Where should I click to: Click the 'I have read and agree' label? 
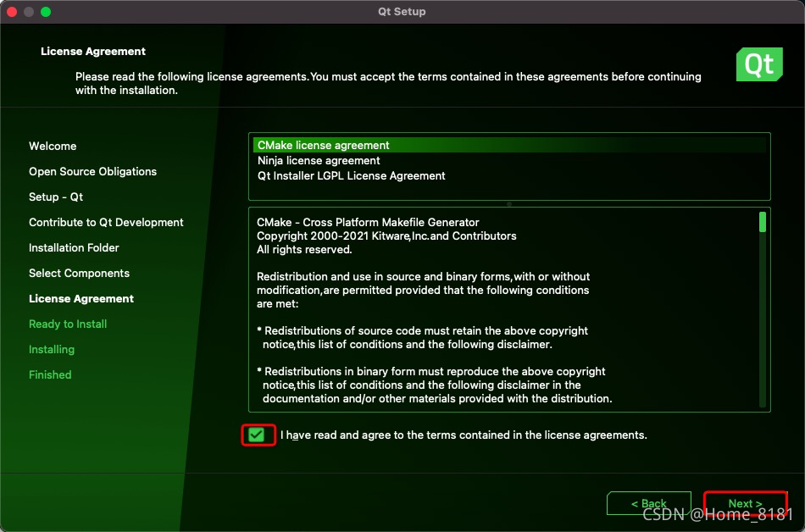point(464,435)
